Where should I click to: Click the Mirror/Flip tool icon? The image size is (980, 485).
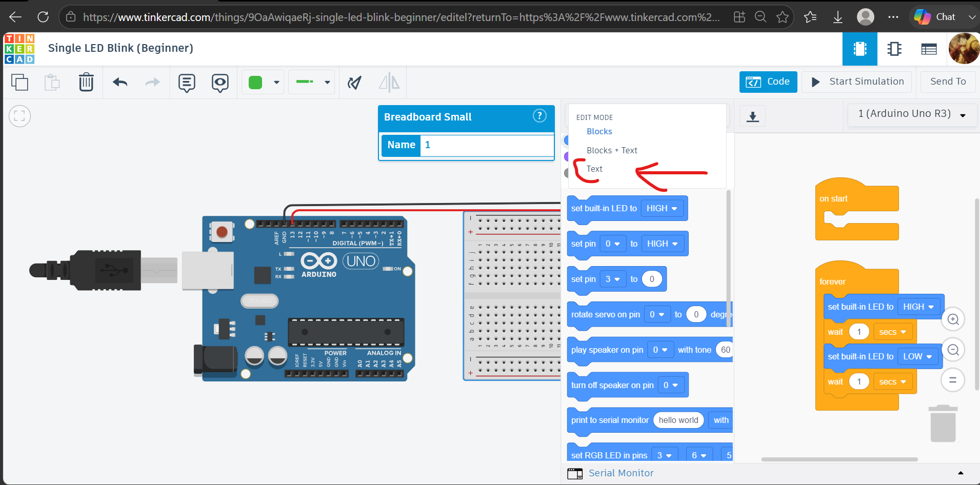389,82
